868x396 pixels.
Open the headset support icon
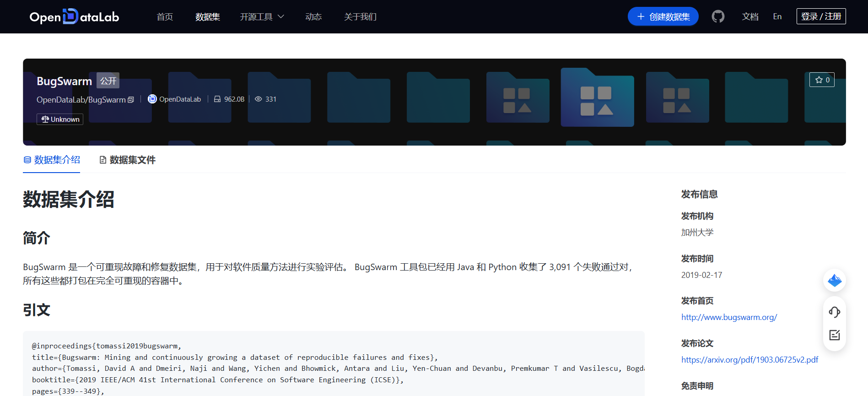tap(835, 312)
